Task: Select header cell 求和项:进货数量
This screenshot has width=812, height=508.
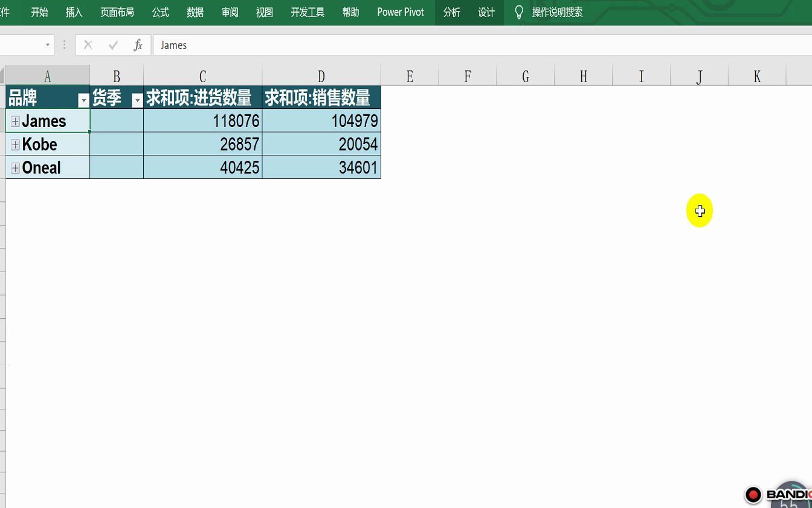Action: tap(203, 97)
